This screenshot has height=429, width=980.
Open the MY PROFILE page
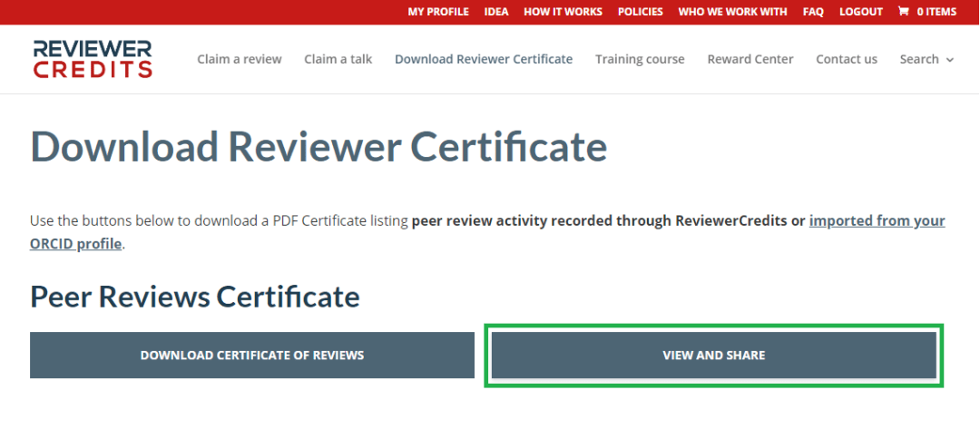[x=438, y=12]
